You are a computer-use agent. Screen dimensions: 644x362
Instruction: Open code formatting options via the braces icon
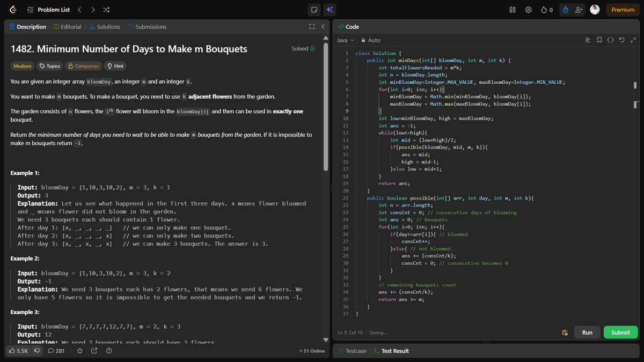click(x=611, y=40)
